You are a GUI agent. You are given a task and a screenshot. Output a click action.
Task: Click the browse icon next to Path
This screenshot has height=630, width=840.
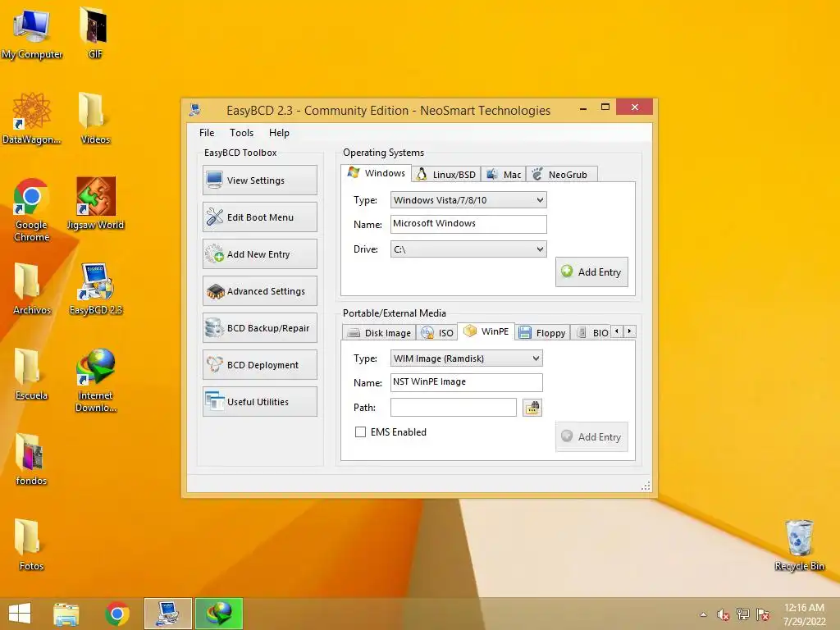[532, 408]
